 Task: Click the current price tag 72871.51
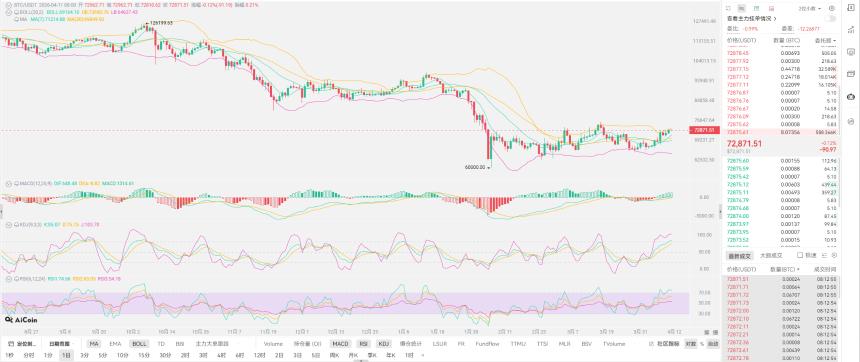[x=704, y=130]
